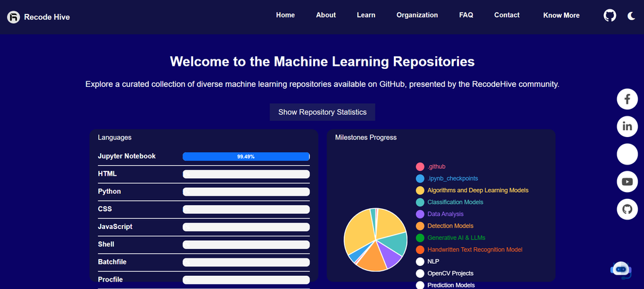This screenshot has width=644, height=289.
Task: Select the Procfile language label
Action: [111, 280]
